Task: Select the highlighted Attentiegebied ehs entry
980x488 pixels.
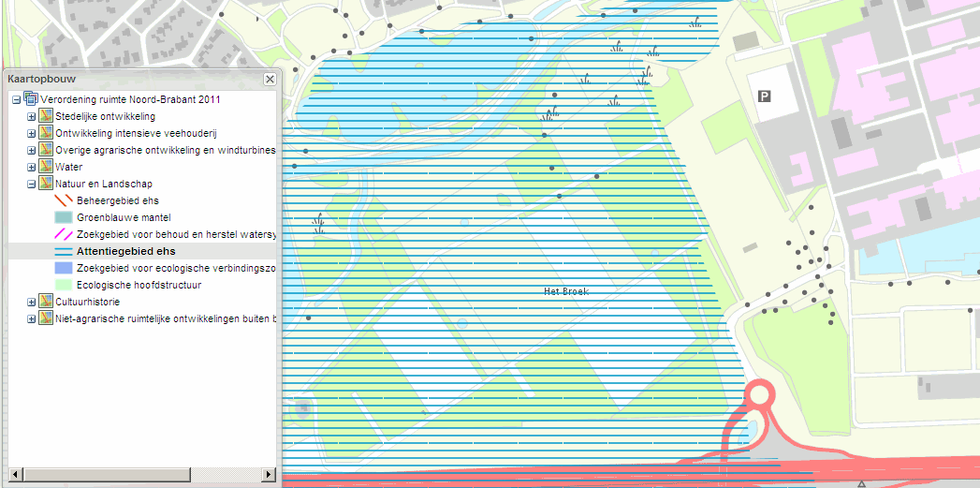Action: (126, 252)
